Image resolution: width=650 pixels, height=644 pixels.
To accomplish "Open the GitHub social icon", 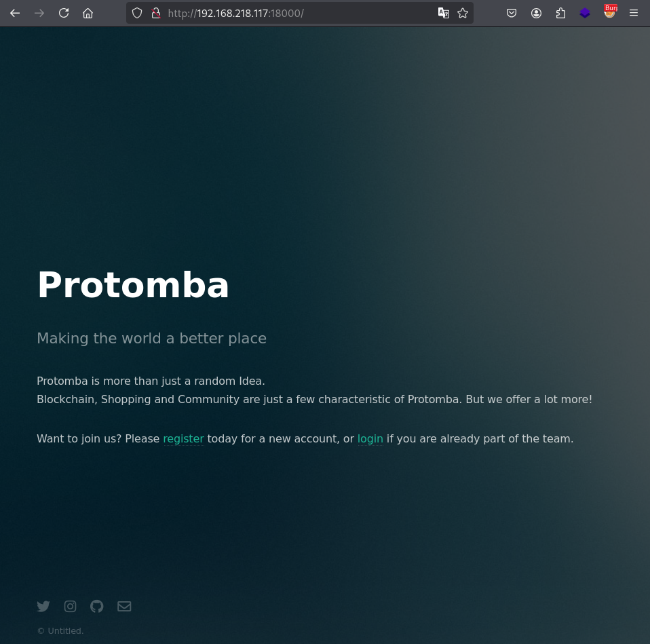I will [96, 606].
